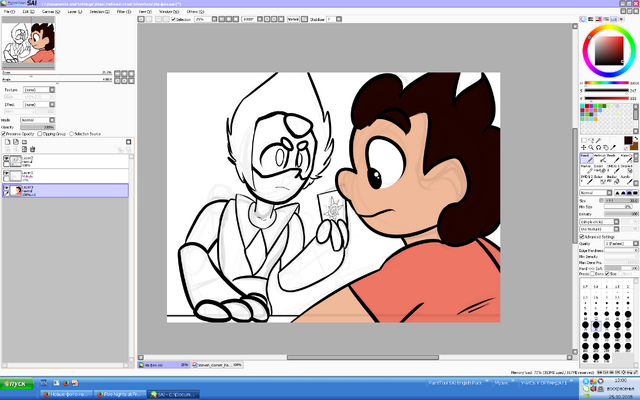
Task: Toggle the RGB sliders panel icon
Action: pyautogui.click(x=591, y=19)
